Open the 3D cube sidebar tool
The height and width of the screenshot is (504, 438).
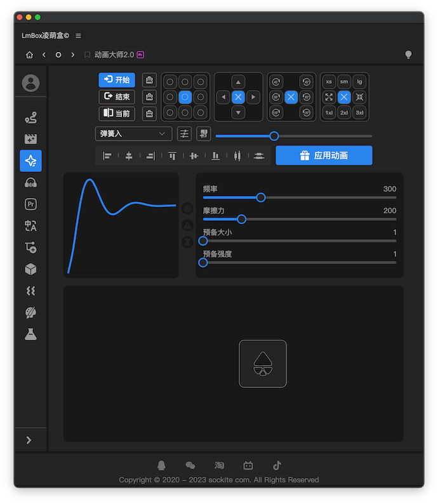30,269
